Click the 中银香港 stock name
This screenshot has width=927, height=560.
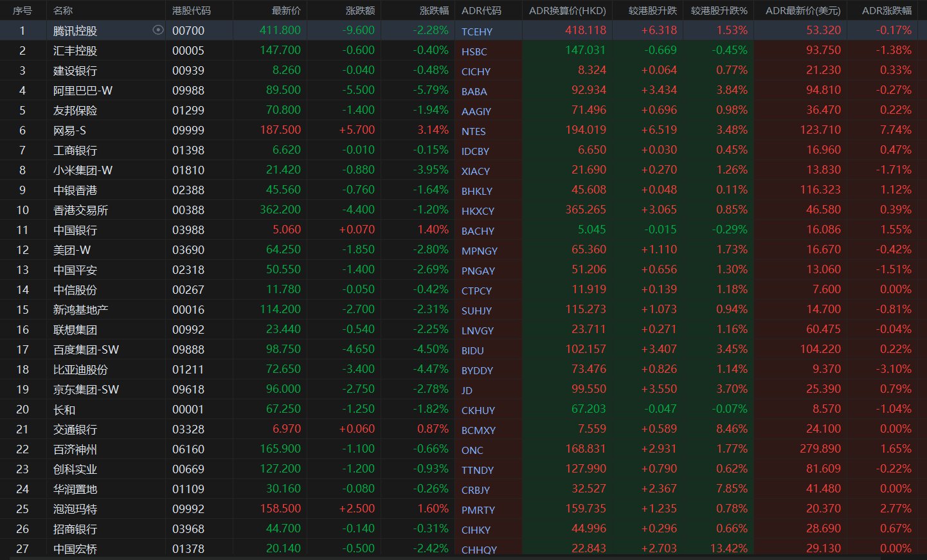75,190
